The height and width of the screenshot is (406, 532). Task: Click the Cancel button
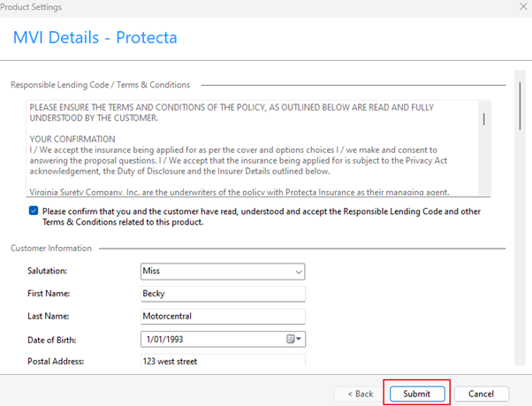click(x=481, y=393)
